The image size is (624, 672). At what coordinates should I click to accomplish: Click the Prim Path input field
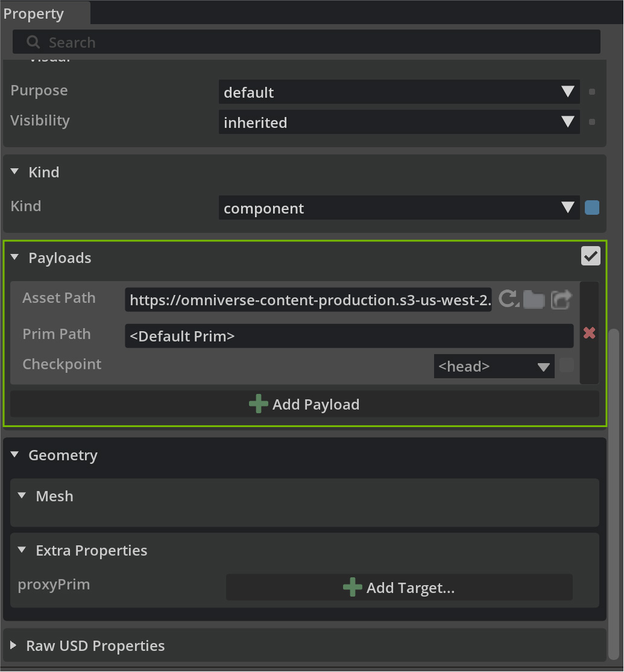pos(348,336)
